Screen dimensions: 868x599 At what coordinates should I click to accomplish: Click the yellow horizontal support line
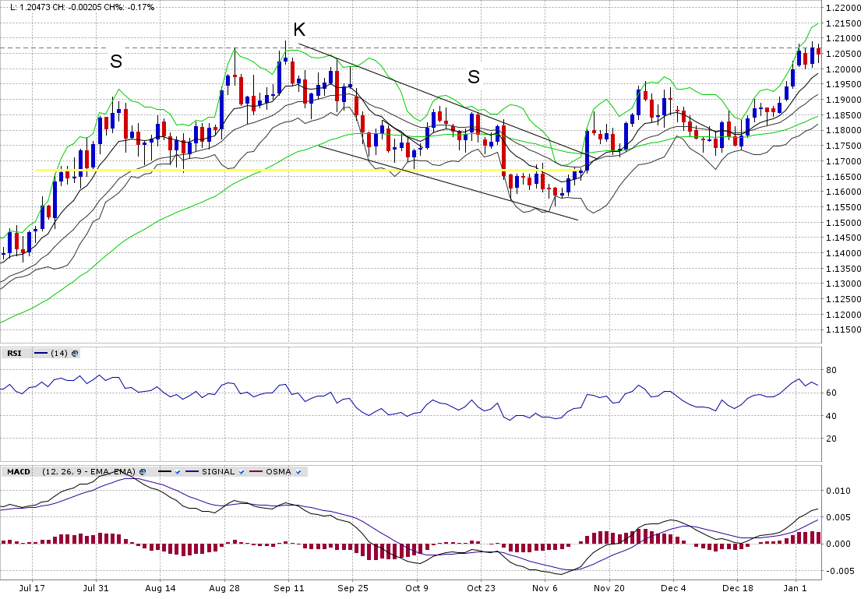pyautogui.click(x=234, y=170)
